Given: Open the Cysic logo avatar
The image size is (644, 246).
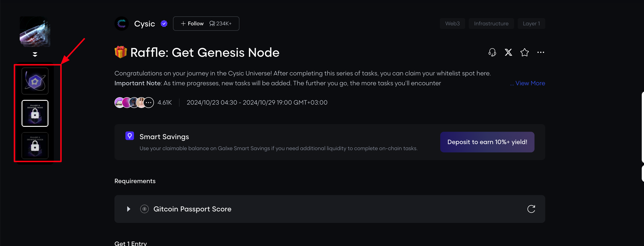Looking at the screenshot, I should 121,24.
